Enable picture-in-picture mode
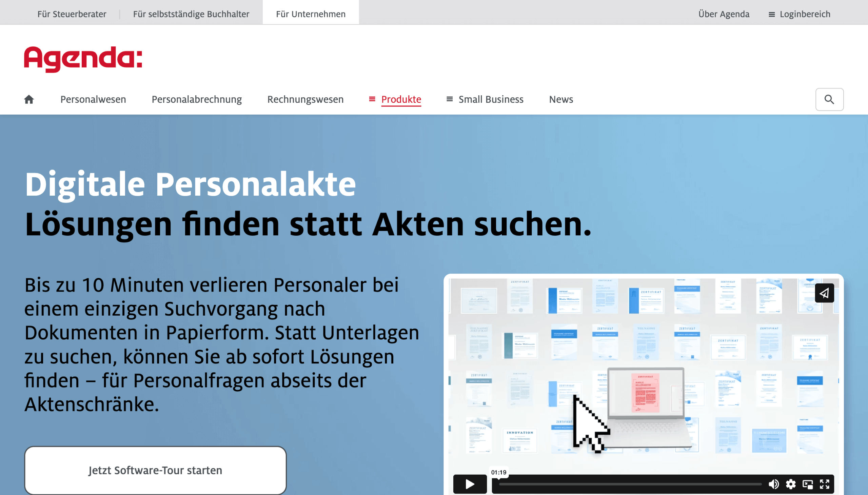Viewport: 868px width, 495px height. (x=808, y=484)
